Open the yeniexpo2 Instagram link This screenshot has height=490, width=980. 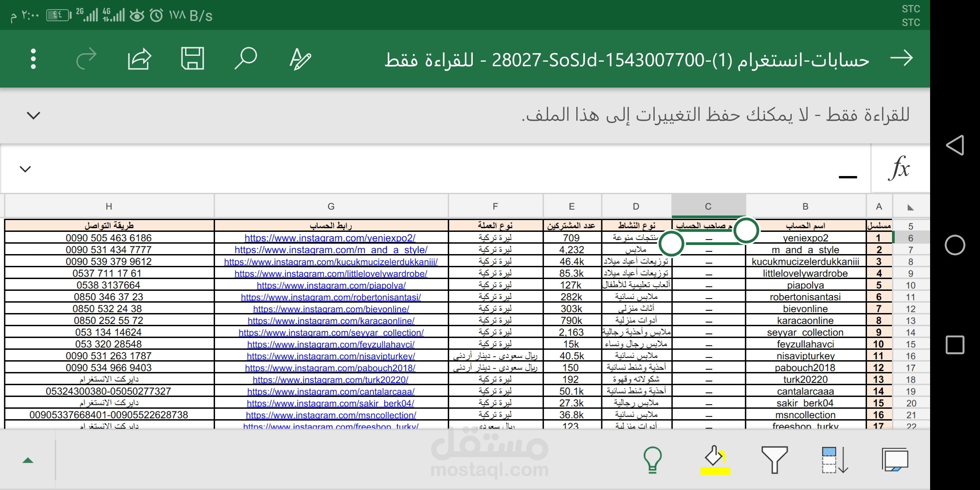point(331,237)
